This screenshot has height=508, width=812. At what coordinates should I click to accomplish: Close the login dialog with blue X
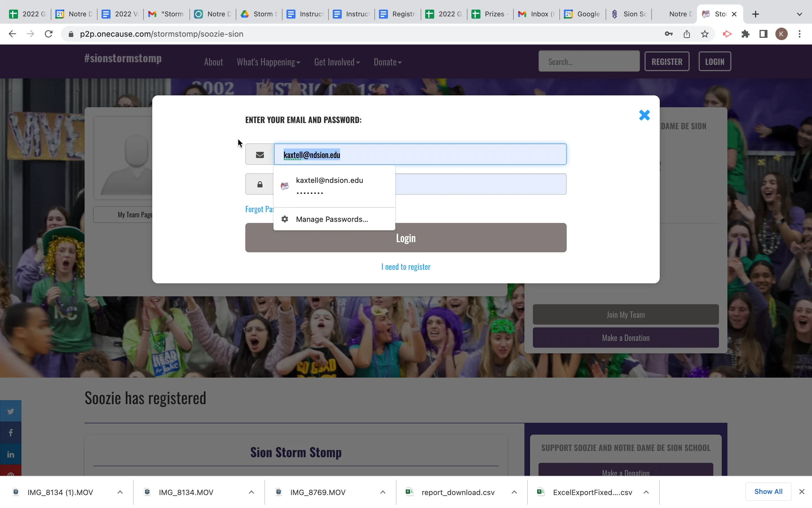[644, 115]
